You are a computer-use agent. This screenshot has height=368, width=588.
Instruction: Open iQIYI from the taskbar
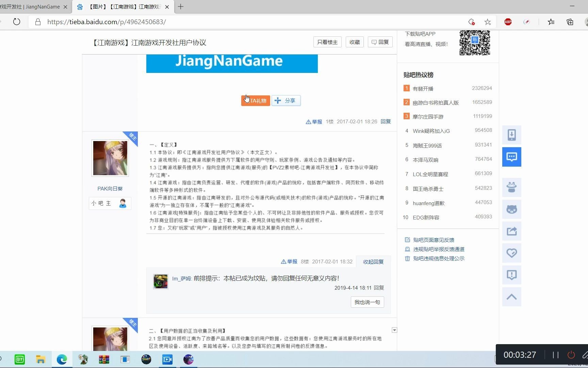coord(20,359)
